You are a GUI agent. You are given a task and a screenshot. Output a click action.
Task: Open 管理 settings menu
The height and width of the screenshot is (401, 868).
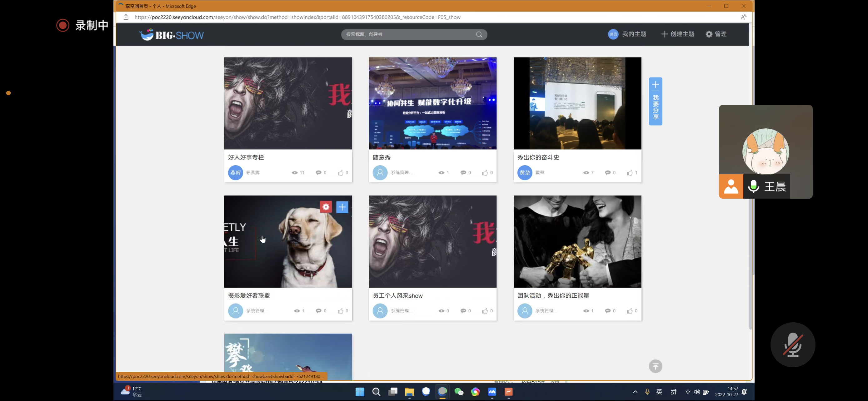(x=716, y=34)
